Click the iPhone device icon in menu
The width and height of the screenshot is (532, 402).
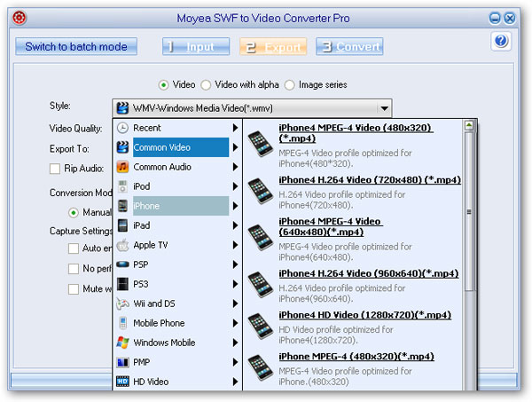[122, 206]
